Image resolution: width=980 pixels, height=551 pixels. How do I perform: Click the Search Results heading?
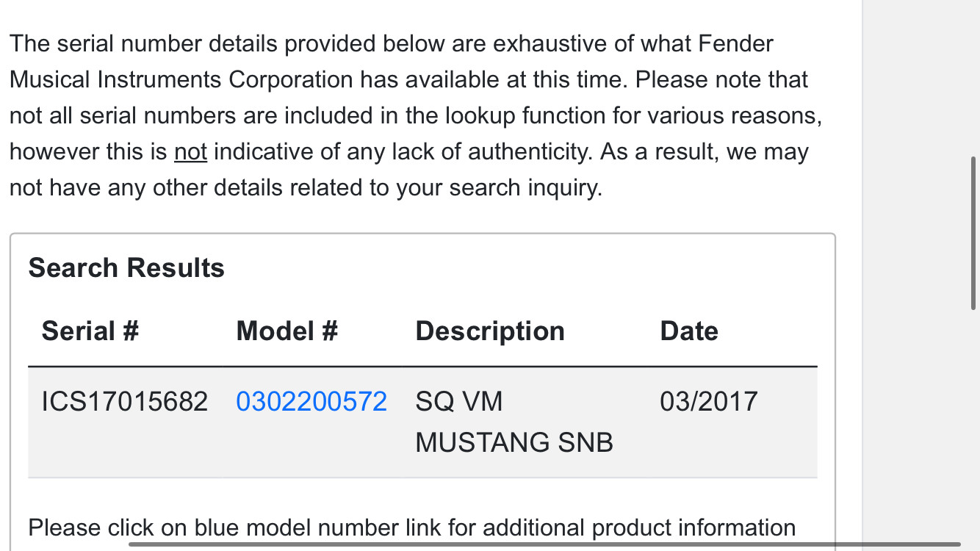[x=126, y=268]
